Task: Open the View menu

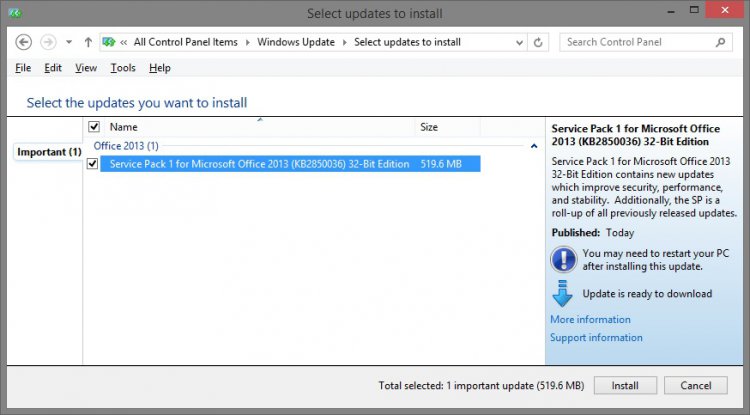Action: click(x=86, y=68)
